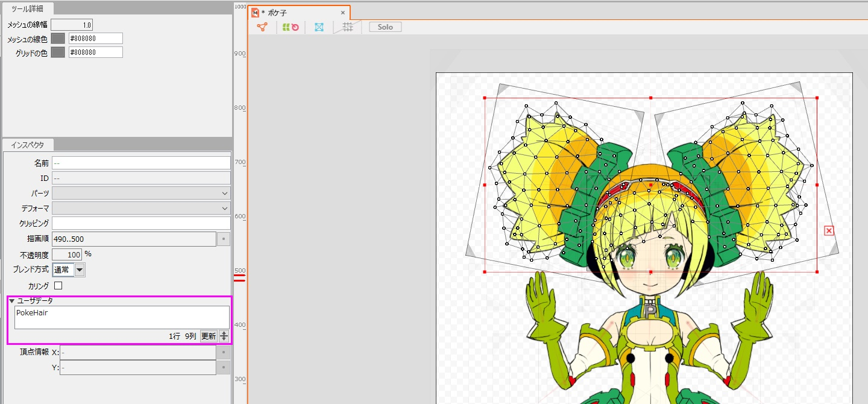868x404 pixels.
Task: Click the orange mesh edit toolbar icon
Action: click(262, 27)
